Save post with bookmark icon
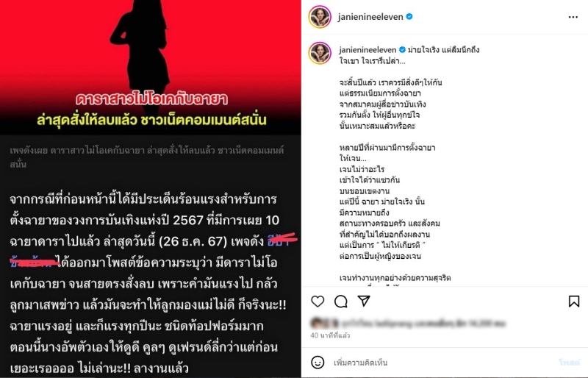 pyautogui.click(x=574, y=302)
